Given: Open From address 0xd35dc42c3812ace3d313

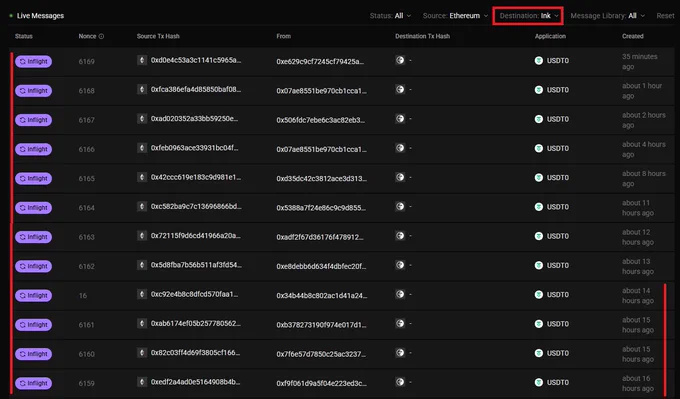Looking at the screenshot, I should pos(321,178).
